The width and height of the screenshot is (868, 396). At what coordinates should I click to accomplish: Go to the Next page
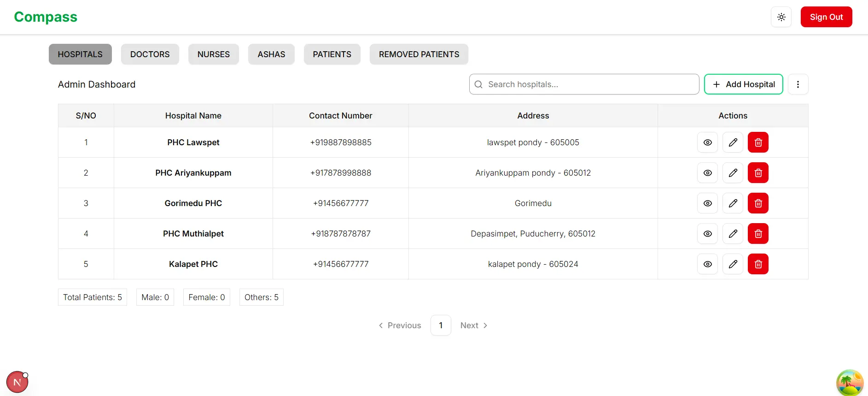(x=474, y=325)
